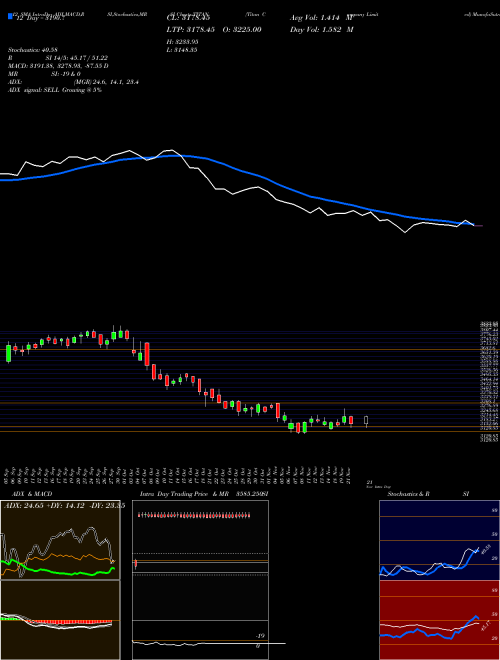Click the MR panel's -19 value label
The height and width of the screenshot is (660, 500).
click(x=261, y=636)
